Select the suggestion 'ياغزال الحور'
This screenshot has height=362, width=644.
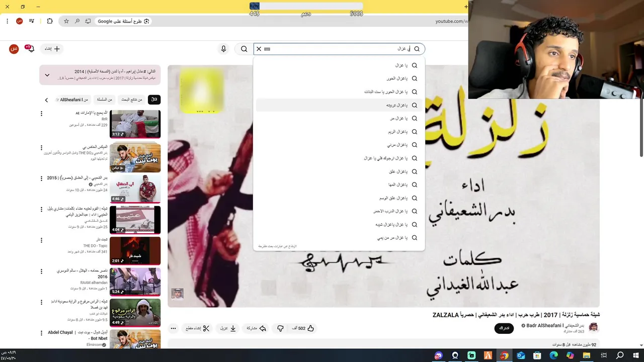339,78
